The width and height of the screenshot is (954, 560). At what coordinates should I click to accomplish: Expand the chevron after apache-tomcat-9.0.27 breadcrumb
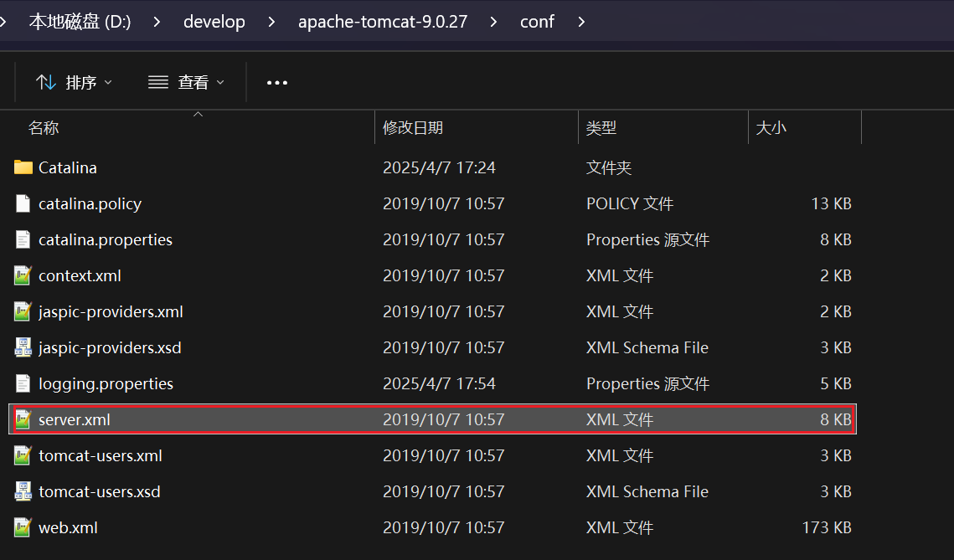(493, 22)
